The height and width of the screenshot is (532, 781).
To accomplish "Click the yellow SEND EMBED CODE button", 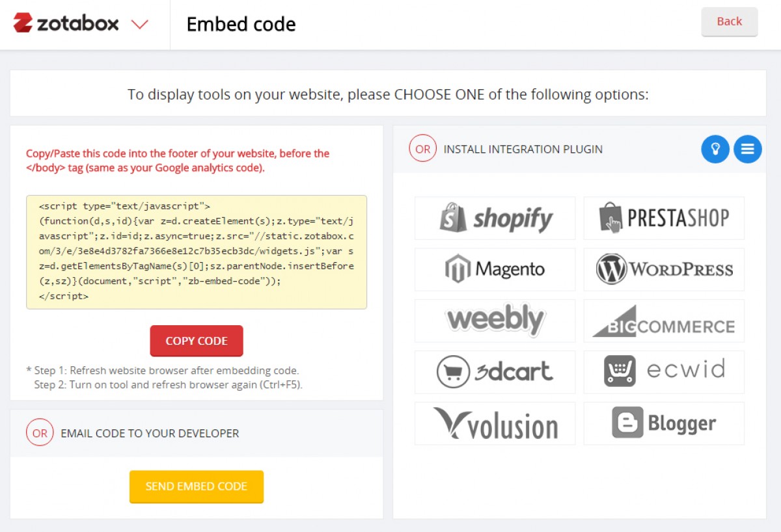I will (197, 486).
